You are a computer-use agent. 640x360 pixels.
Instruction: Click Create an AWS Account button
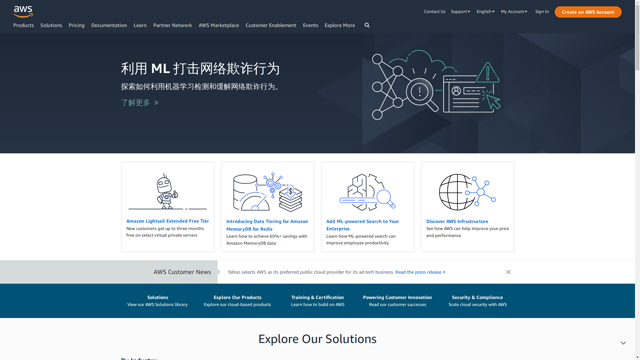(588, 12)
